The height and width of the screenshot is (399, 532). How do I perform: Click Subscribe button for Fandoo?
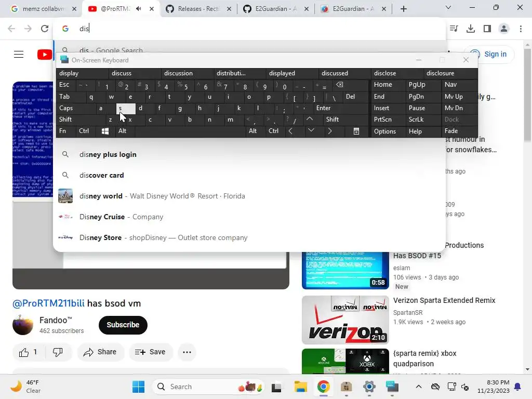pyautogui.click(x=123, y=325)
